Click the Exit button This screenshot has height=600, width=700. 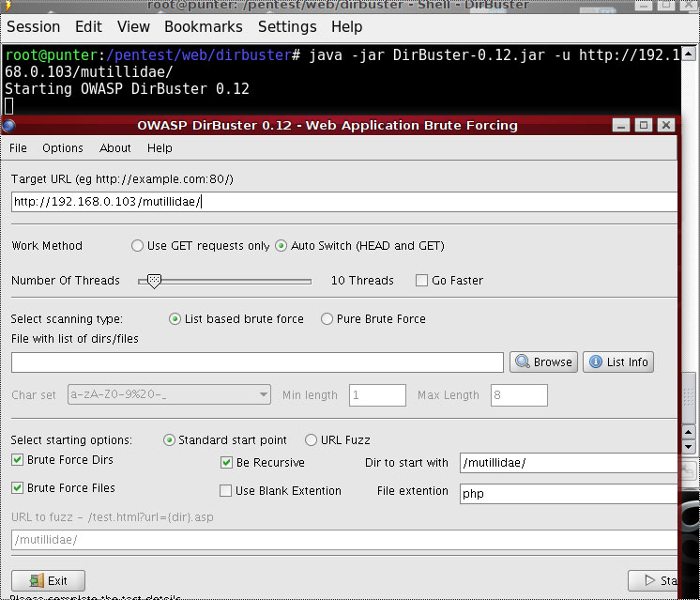point(48,580)
